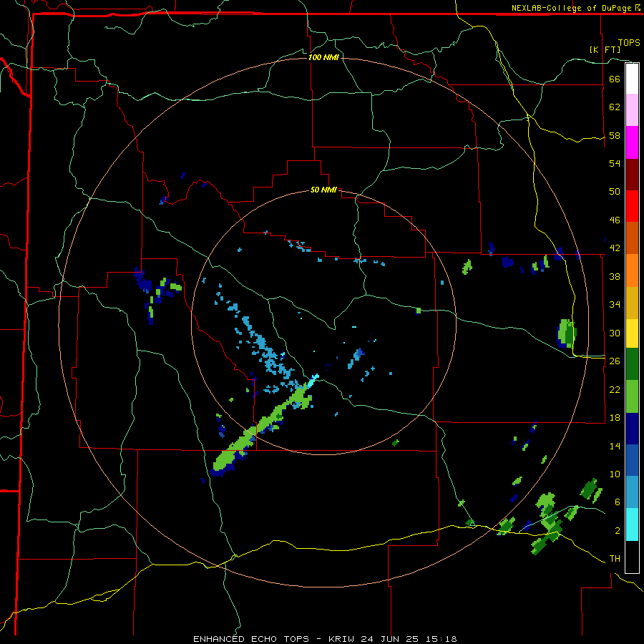Click the '10' legend value
The width and height of the screenshot is (644, 644).
pyautogui.click(x=615, y=474)
